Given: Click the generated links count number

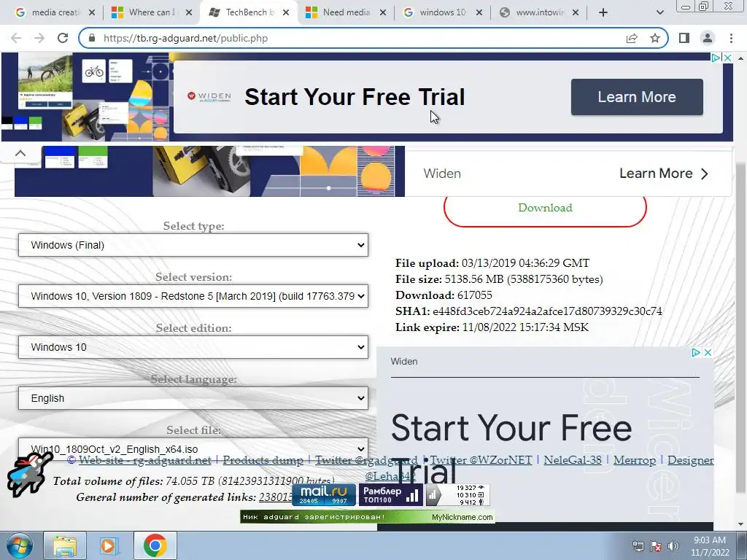Looking at the screenshot, I should pyautogui.click(x=276, y=497).
